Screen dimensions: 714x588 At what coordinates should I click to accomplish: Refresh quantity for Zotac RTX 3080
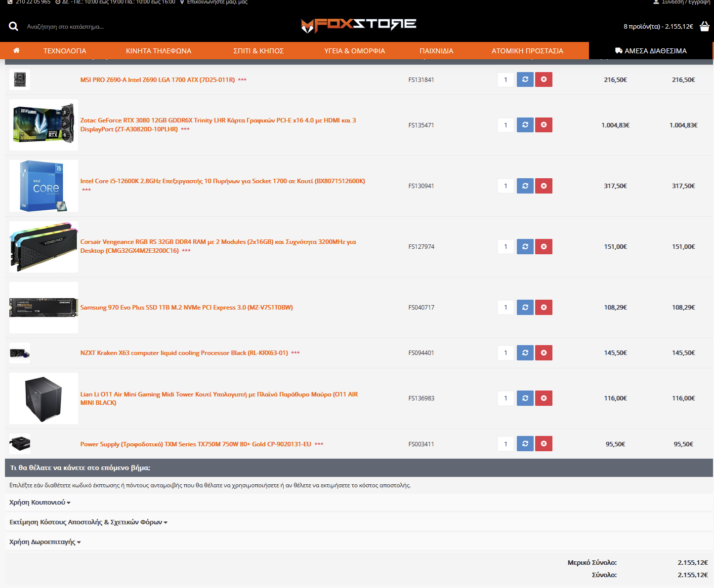tap(525, 125)
